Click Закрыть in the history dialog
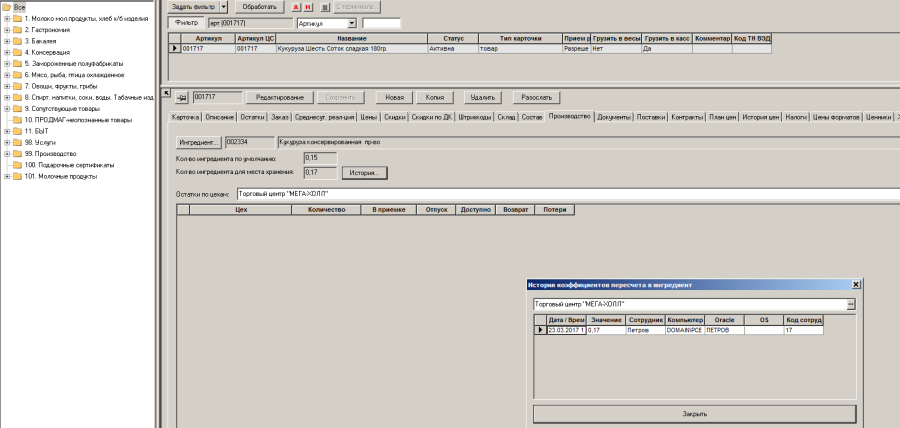This screenshot has width=900, height=428. (695, 414)
